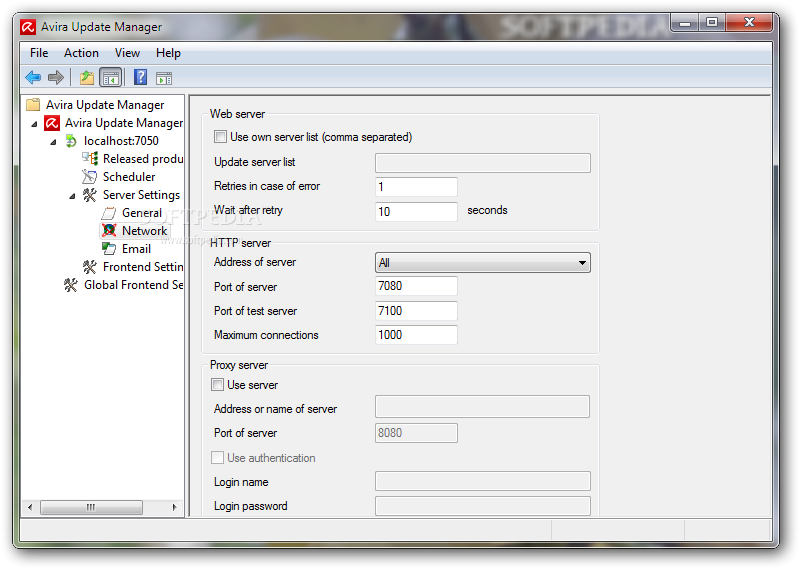Click red Avira icon in the tree
This screenshot has width=800, height=569.
click(52, 123)
